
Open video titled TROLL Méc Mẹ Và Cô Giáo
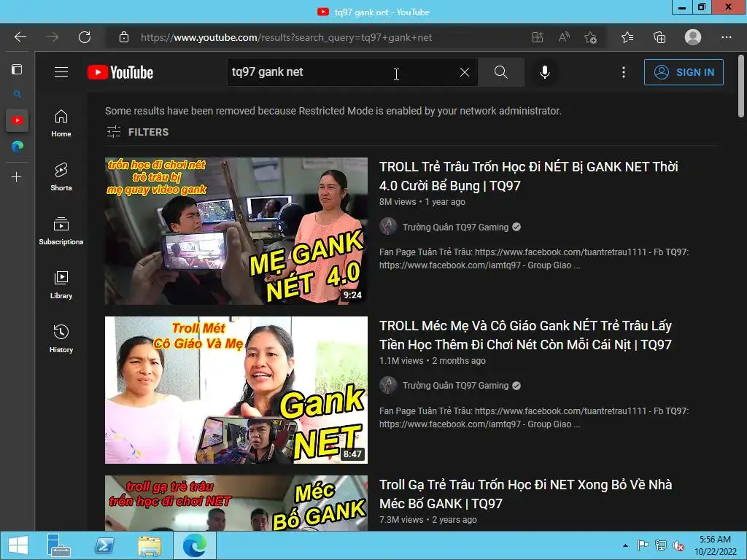525,335
